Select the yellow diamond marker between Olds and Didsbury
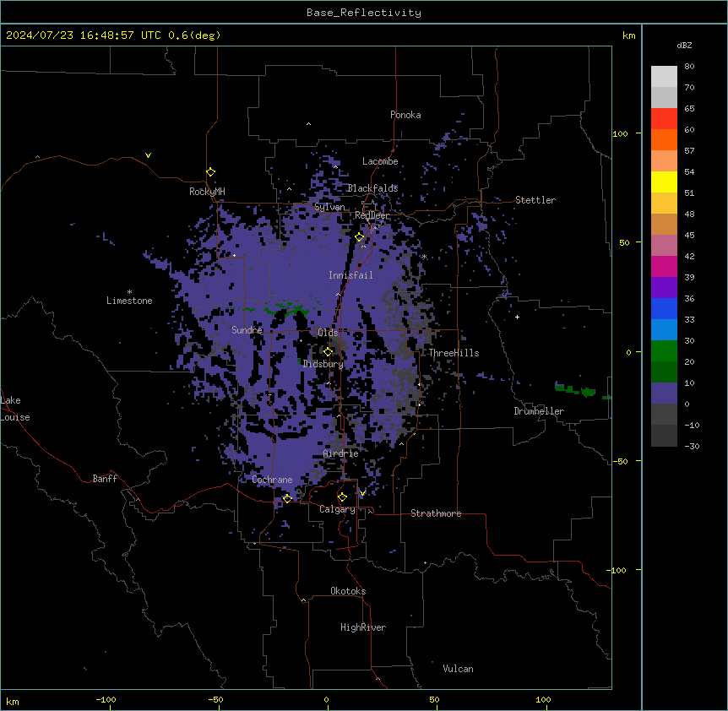 (x=328, y=352)
